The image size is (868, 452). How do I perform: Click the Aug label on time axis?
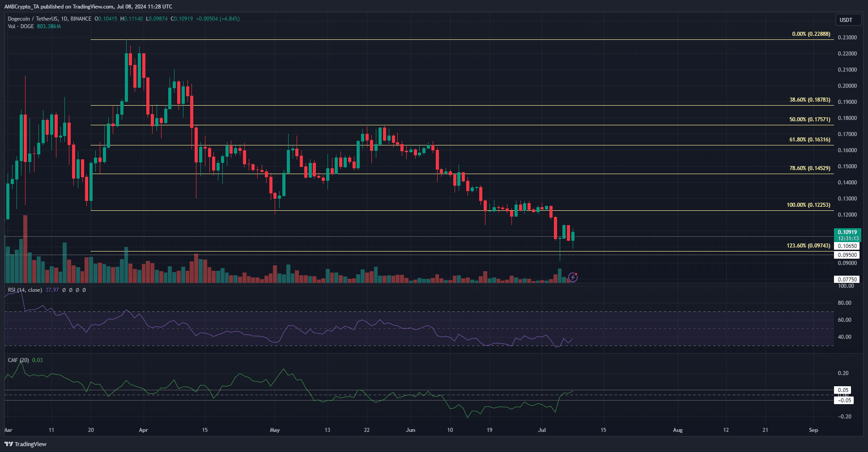click(678, 430)
